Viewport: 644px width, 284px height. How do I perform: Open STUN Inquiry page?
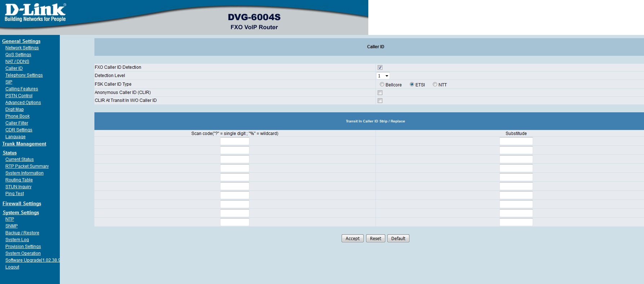click(18, 187)
